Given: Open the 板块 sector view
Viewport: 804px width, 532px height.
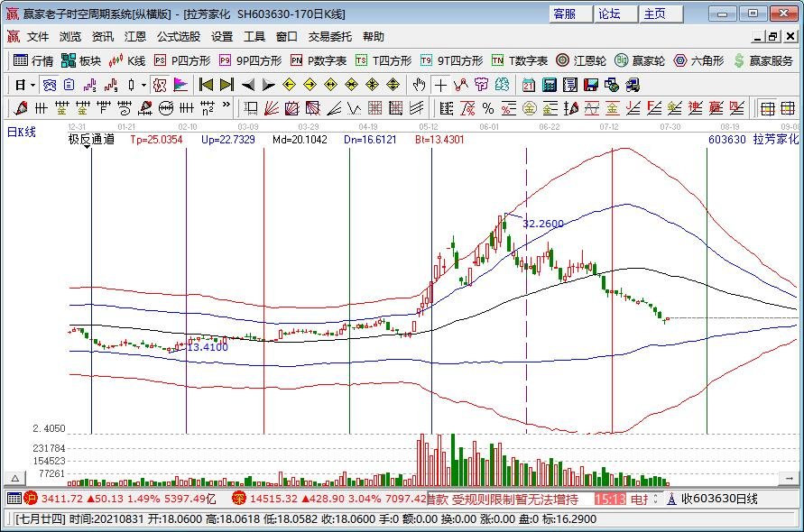Looking at the screenshot, I should (x=80, y=60).
